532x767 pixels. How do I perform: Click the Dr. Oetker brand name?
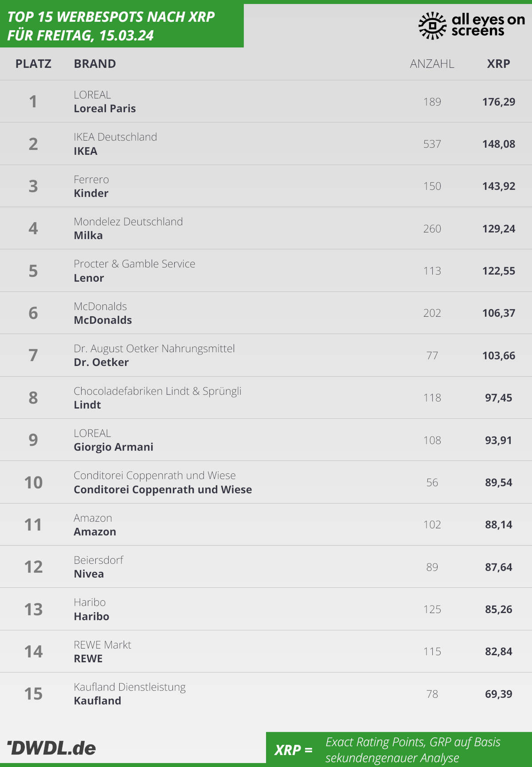101,362
